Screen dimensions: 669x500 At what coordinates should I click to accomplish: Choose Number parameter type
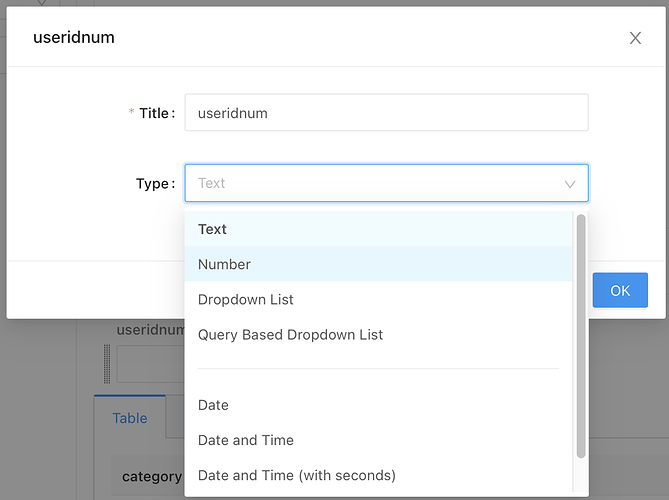pos(378,264)
